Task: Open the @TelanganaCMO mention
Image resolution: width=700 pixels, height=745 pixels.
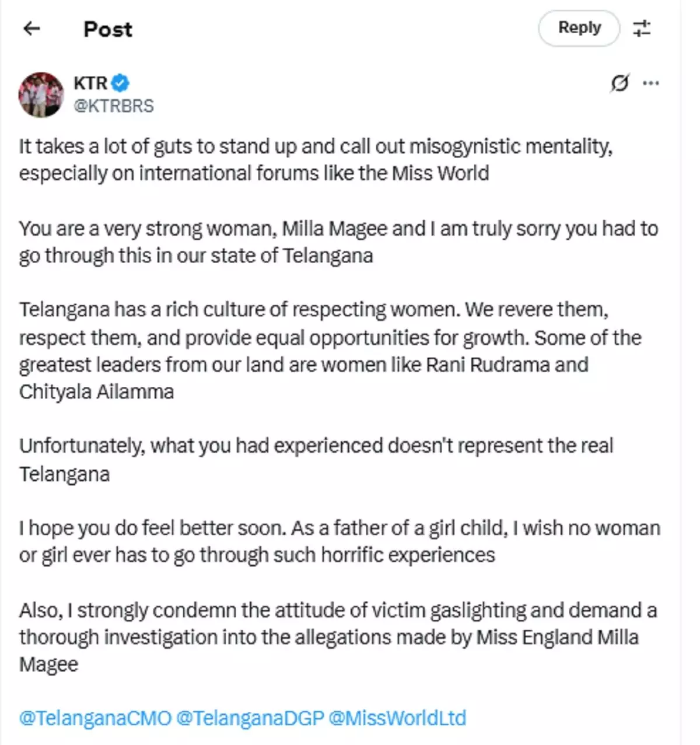Action: [95, 718]
